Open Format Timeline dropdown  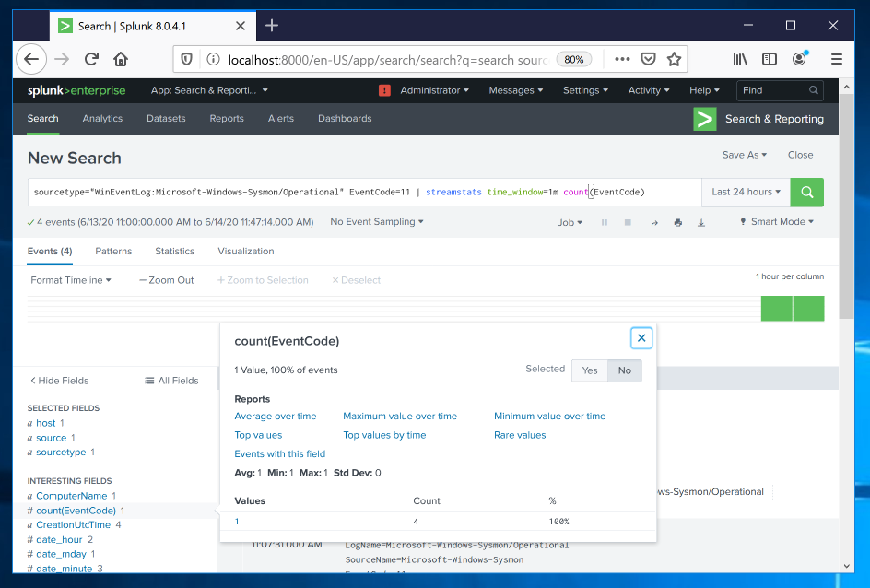coord(71,280)
